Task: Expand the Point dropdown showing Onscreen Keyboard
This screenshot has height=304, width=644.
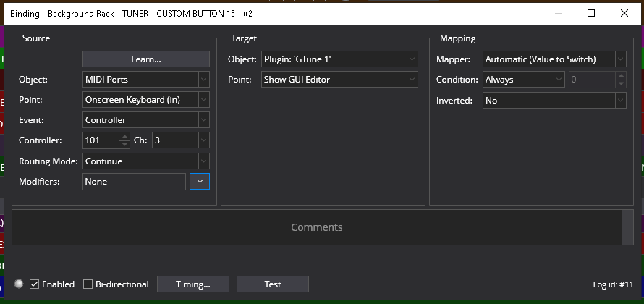Action: (145, 99)
